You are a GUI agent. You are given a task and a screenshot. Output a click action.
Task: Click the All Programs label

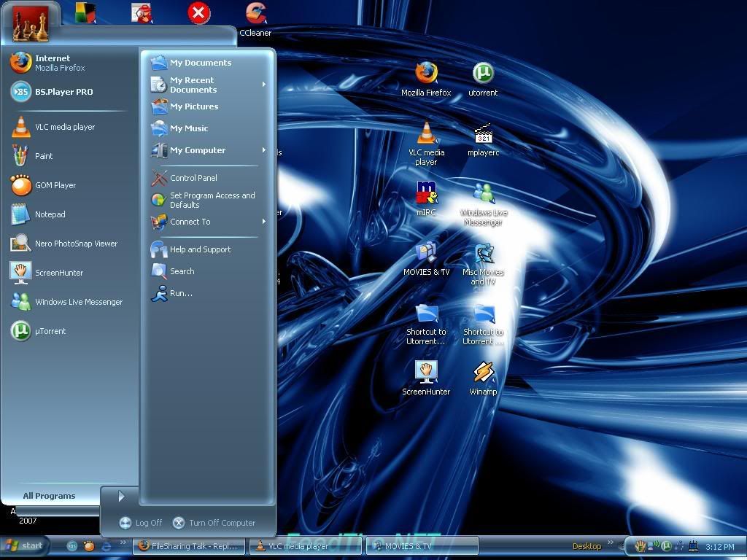click(49, 496)
